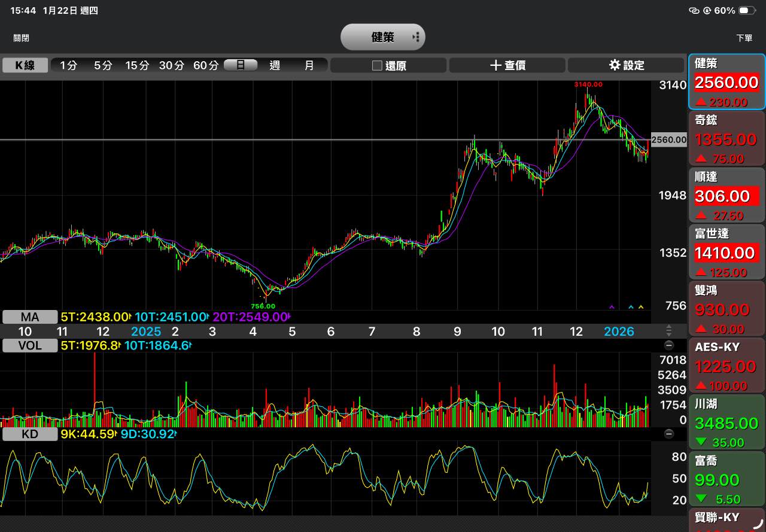The height and width of the screenshot is (532, 766).
Task: Open the 健策 stock selector dropdown
Action: point(383,37)
